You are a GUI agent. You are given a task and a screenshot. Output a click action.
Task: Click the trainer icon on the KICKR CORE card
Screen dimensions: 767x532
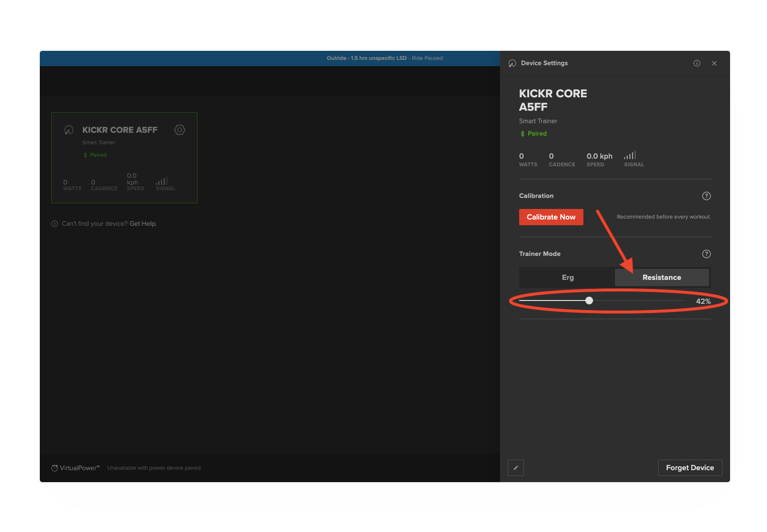coord(69,130)
